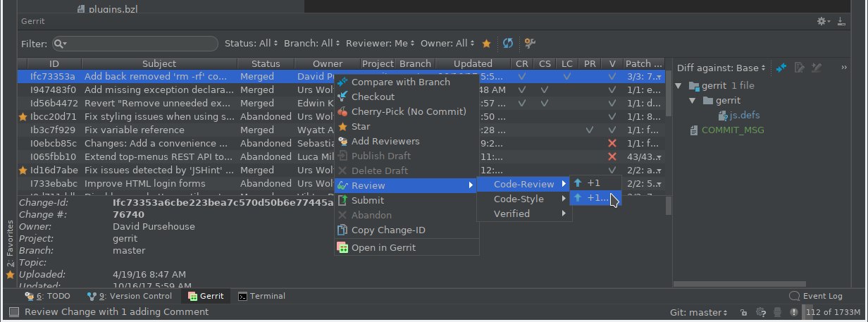Collapse the top-level gerrit tree node
Viewport: 868px width, 322px height.
(678, 86)
